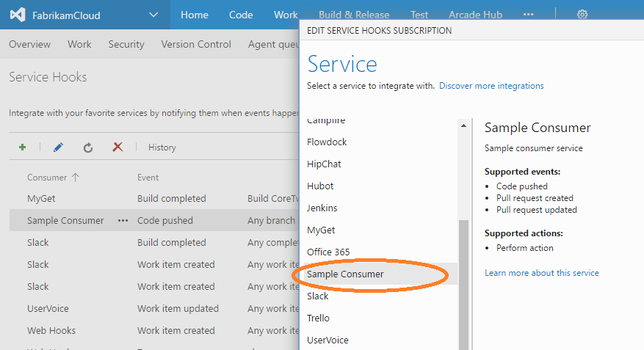Click the pencil edit subscription icon
Screen dimensions: 644x350
coord(59,147)
